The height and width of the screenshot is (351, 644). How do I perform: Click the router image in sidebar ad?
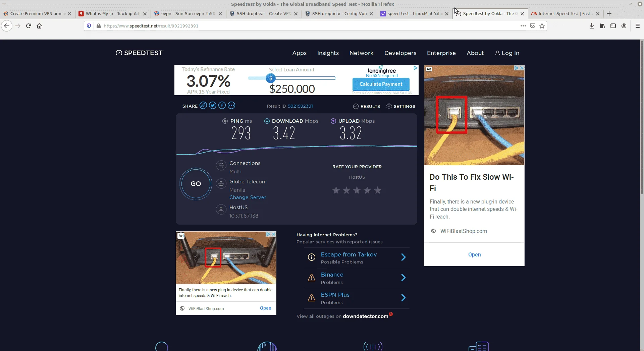[x=474, y=115]
